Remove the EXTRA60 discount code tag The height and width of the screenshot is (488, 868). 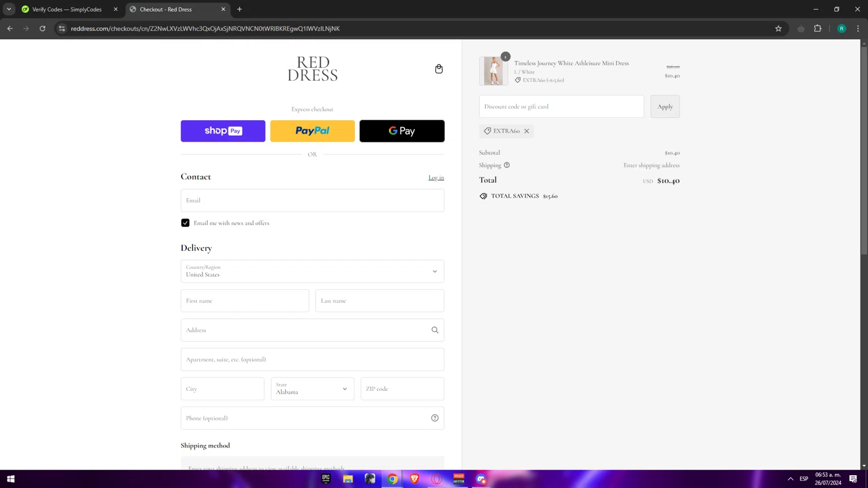pyautogui.click(x=527, y=131)
